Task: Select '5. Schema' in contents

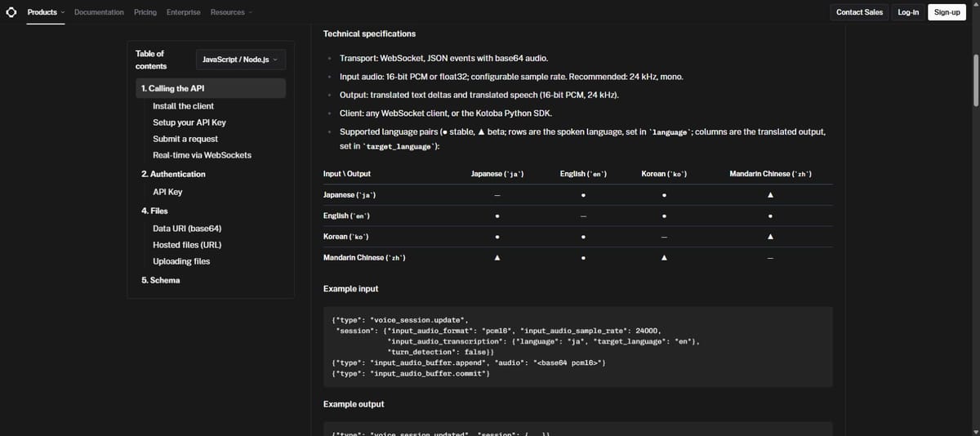Action: 160,280
